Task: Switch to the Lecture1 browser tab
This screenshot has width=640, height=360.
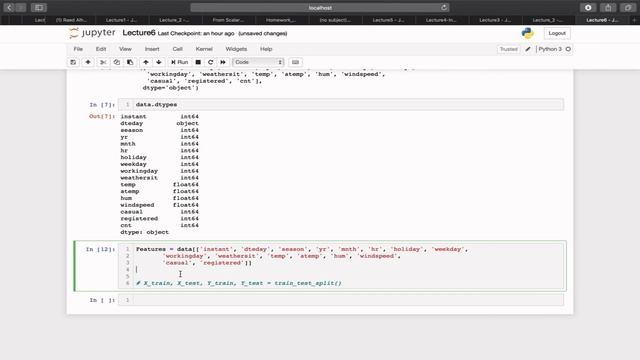Action: tap(121, 20)
